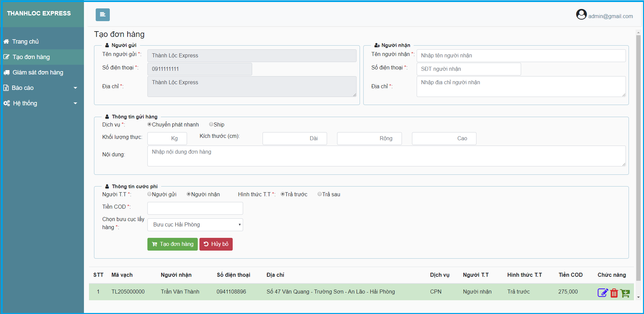Click the edit icon beside Tạo đơn hàng
The height and width of the screenshot is (314, 644).
[6, 57]
